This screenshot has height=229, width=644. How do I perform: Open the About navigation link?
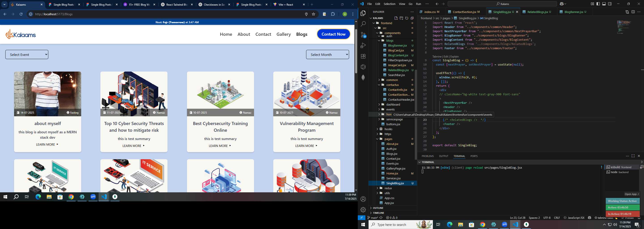pyautogui.click(x=244, y=34)
